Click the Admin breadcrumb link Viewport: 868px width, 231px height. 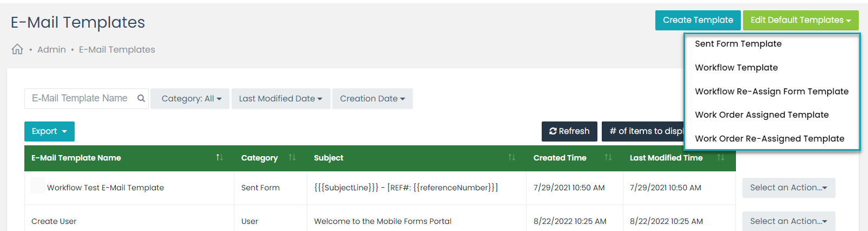51,49
